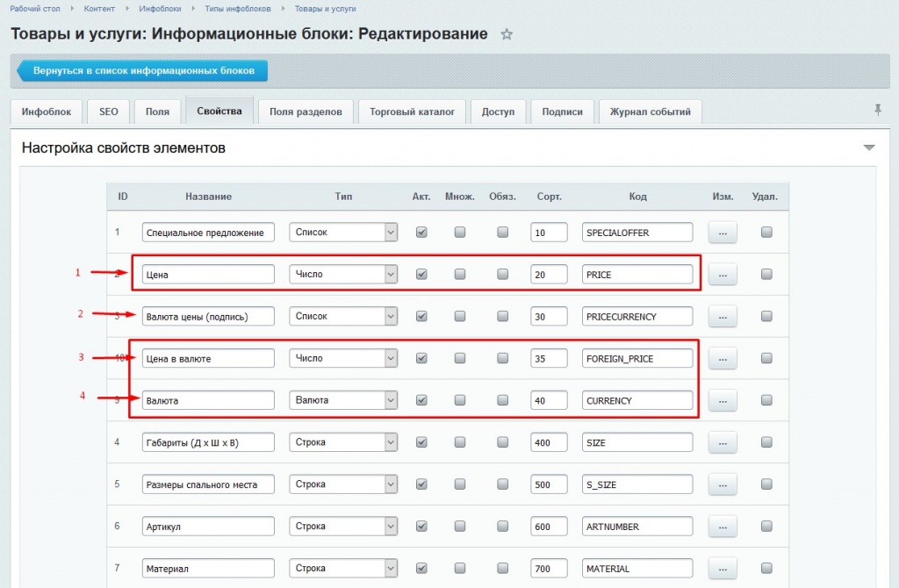Open type dropdown for Специальное предложение
This screenshot has width=899, height=588.
(x=343, y=232)
